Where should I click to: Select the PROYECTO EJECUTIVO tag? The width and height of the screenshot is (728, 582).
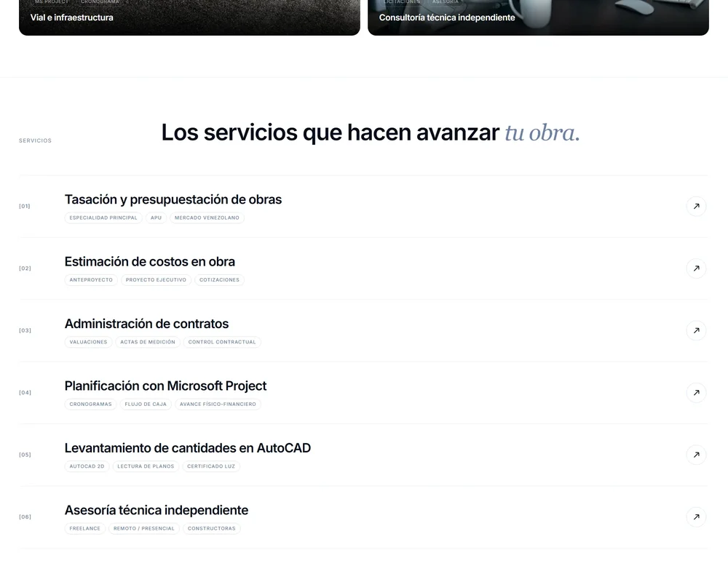pyautogui.click(x=156, y=280)
